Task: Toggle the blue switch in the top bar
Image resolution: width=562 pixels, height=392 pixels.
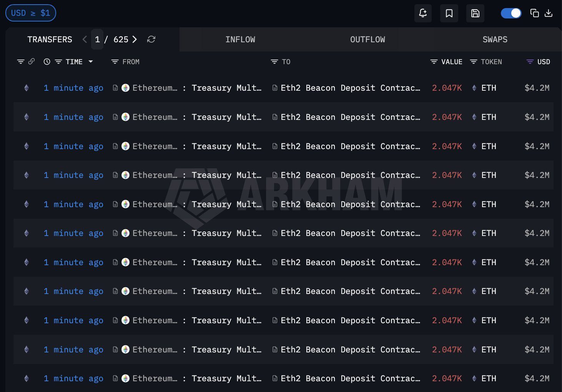Action: click(511, 13)
